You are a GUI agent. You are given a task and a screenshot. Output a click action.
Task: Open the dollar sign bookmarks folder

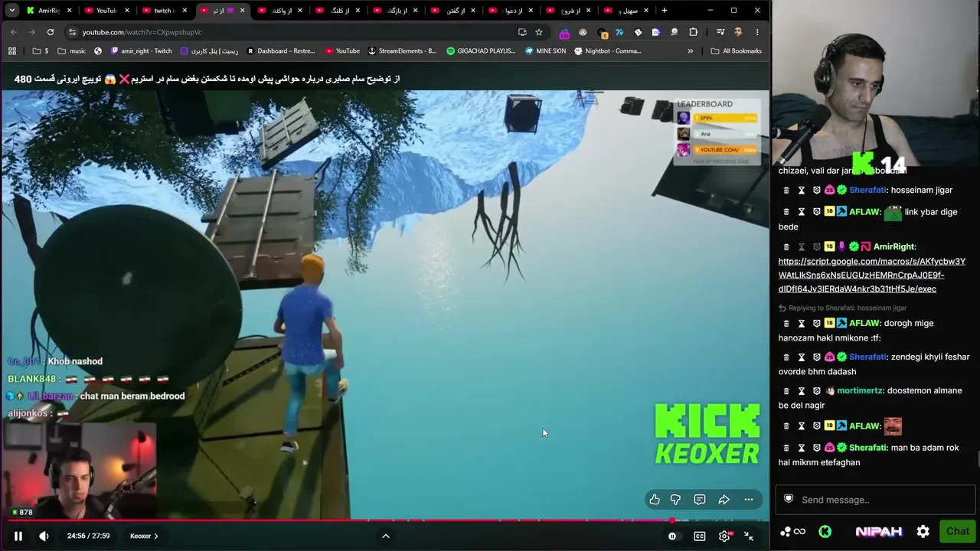click(41, 51)
